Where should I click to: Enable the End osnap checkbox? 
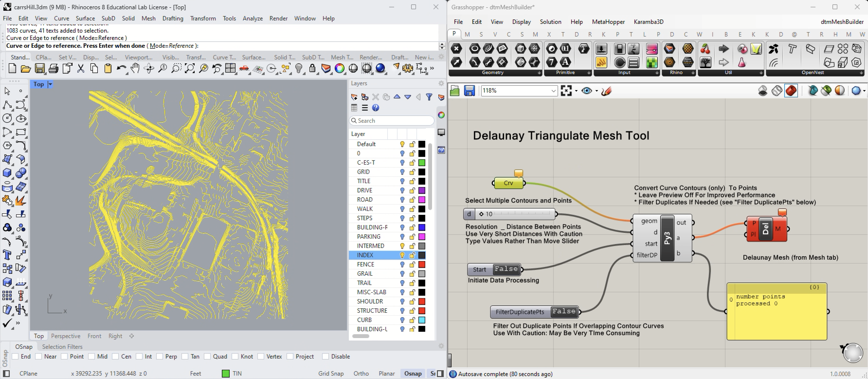point(15,356)
